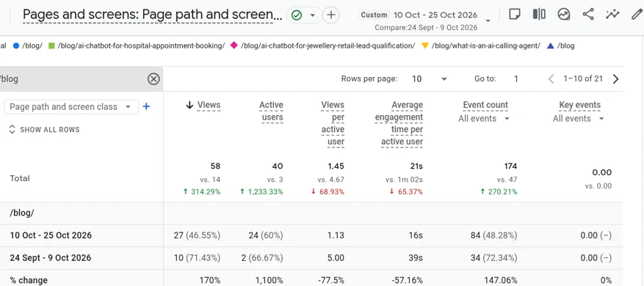This screenshot has height=286, width=644.
Task: Select the /blog/ row heading
Action: pyautogui.click(x=22, y=213)
